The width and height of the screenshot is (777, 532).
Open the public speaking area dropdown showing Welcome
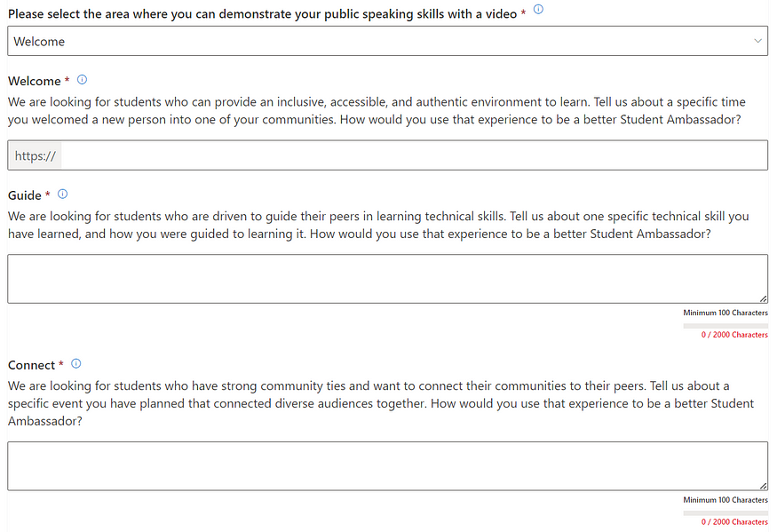(387, 41)
